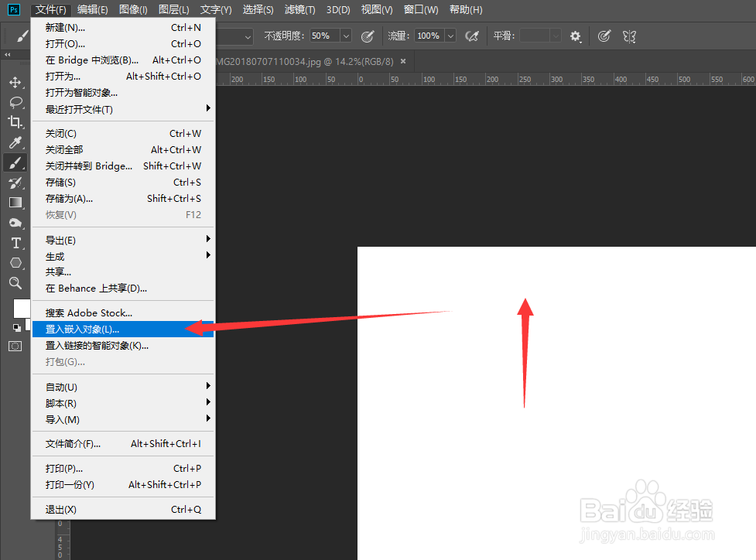The height and width of the screenshot is (560, 756).
Task: Open the blend mode dropdown arrow
Action: coord(248,36)
